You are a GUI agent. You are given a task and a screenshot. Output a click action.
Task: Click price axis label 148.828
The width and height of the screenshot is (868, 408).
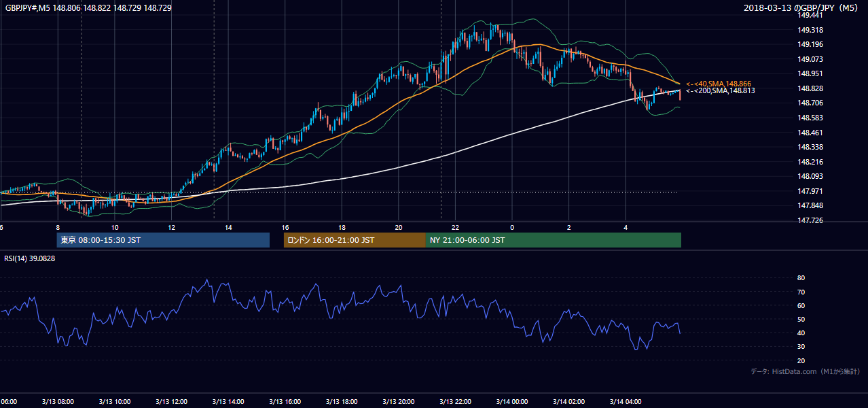(x=810, y=88)
